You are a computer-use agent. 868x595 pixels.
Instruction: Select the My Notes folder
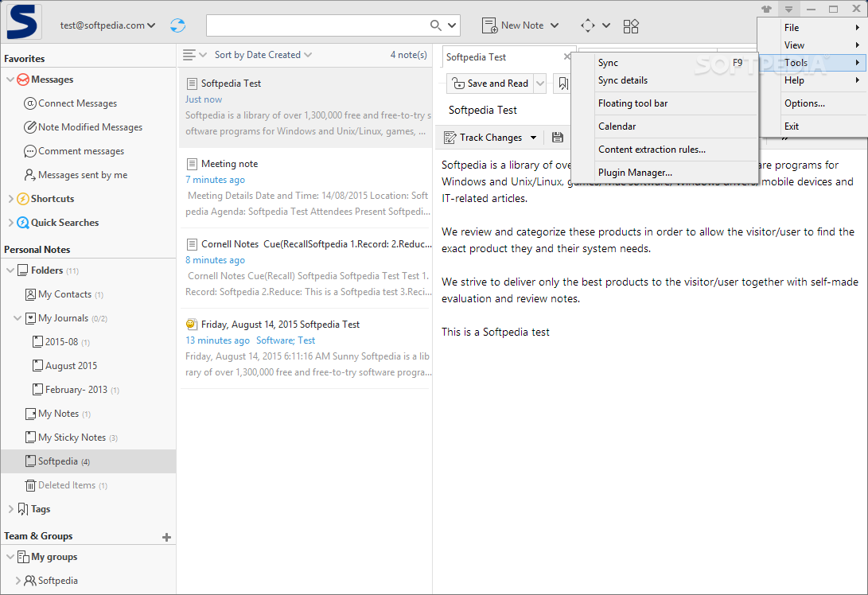(x=58, y=414)
